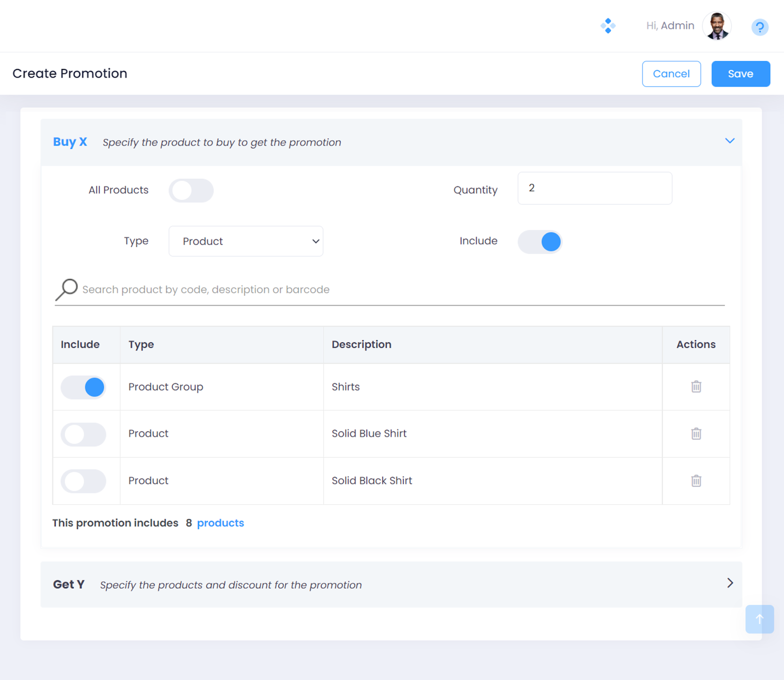This screenshot has width=784, height=680.
Task: Expand the Get Y section
Action: 730,583
